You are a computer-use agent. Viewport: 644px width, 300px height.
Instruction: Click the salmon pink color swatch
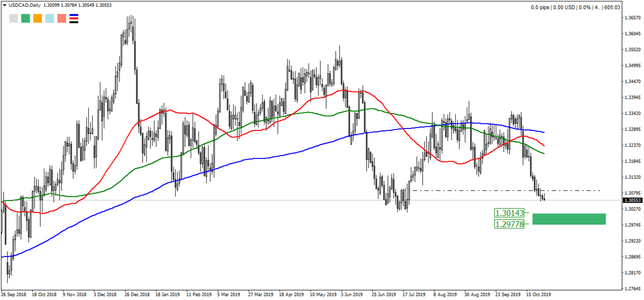62,18
